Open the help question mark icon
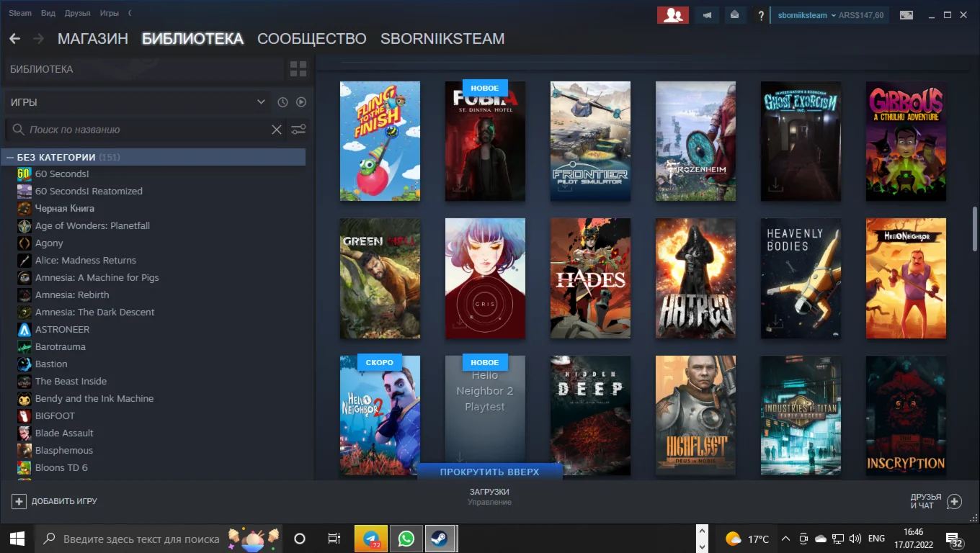The image size is (980, 553). tap(761, 15)
